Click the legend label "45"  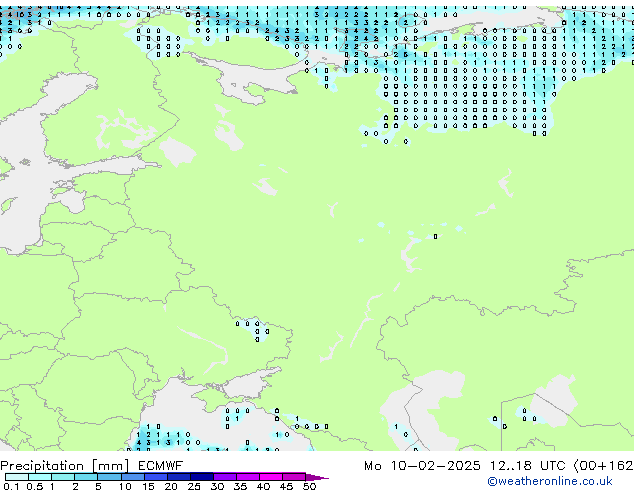(286, 486)
